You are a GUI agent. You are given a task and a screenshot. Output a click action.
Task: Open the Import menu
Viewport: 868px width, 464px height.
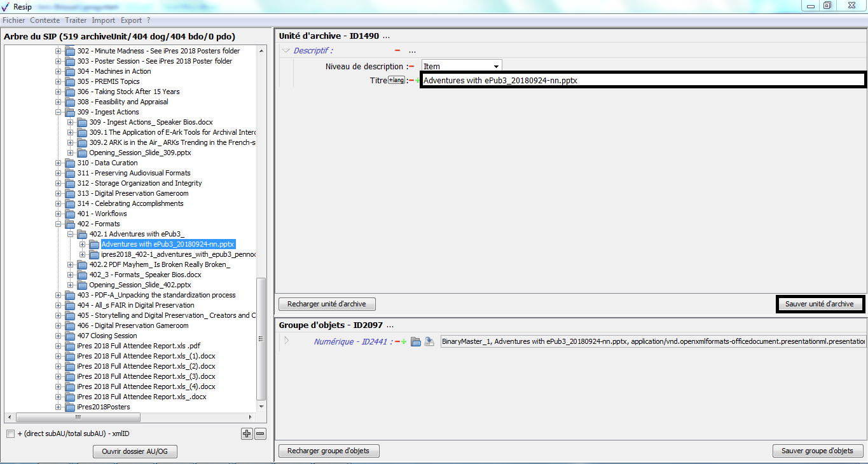pos(104,20)
